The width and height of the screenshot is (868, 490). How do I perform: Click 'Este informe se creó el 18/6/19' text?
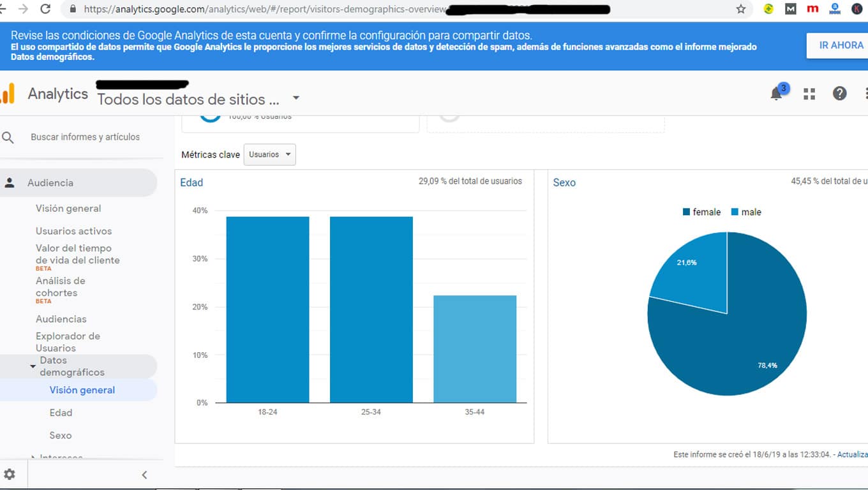click(x=752, y=454)
